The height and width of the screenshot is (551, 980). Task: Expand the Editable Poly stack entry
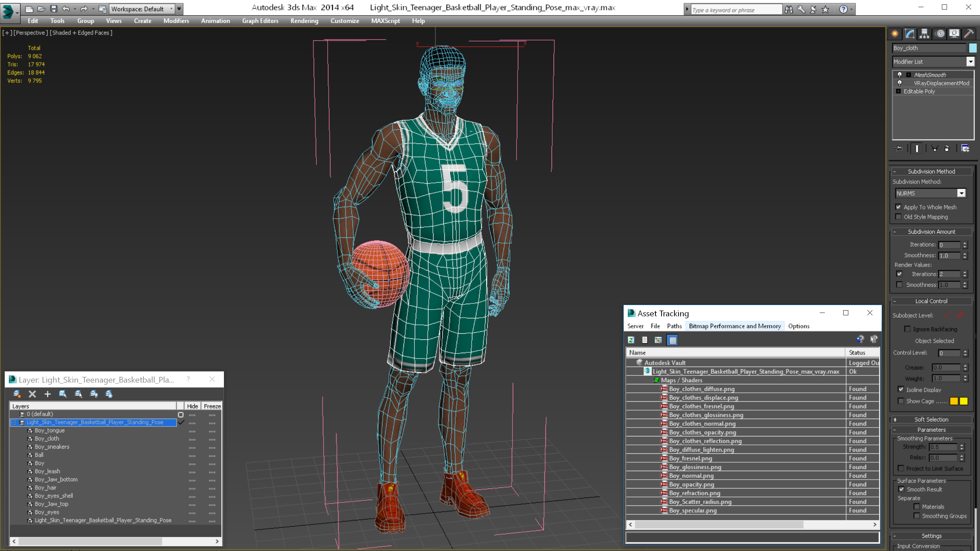[x=899, y=91]
